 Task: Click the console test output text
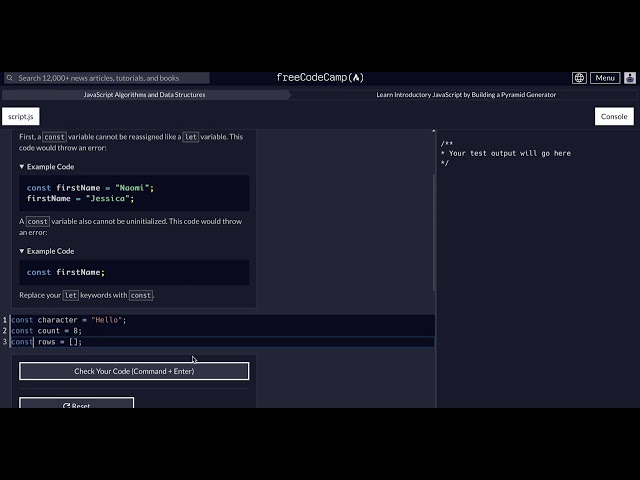[506, 153]
